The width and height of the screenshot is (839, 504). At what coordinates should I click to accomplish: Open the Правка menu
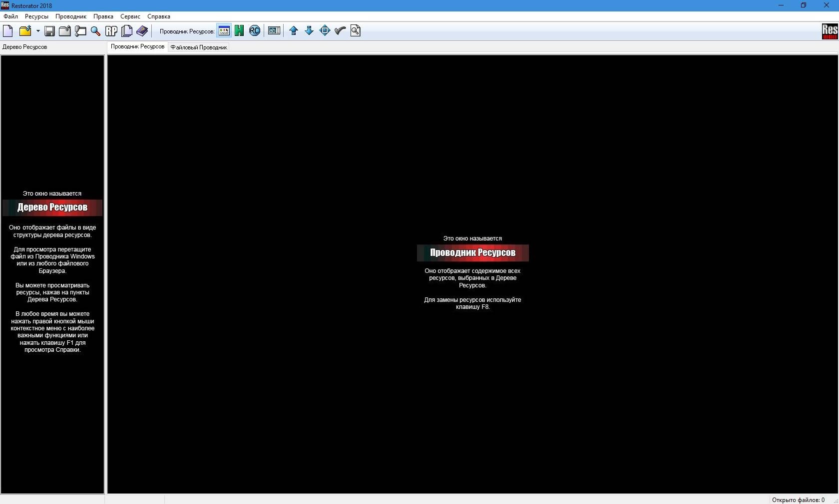pyautogui.click(x=103, y=16)
